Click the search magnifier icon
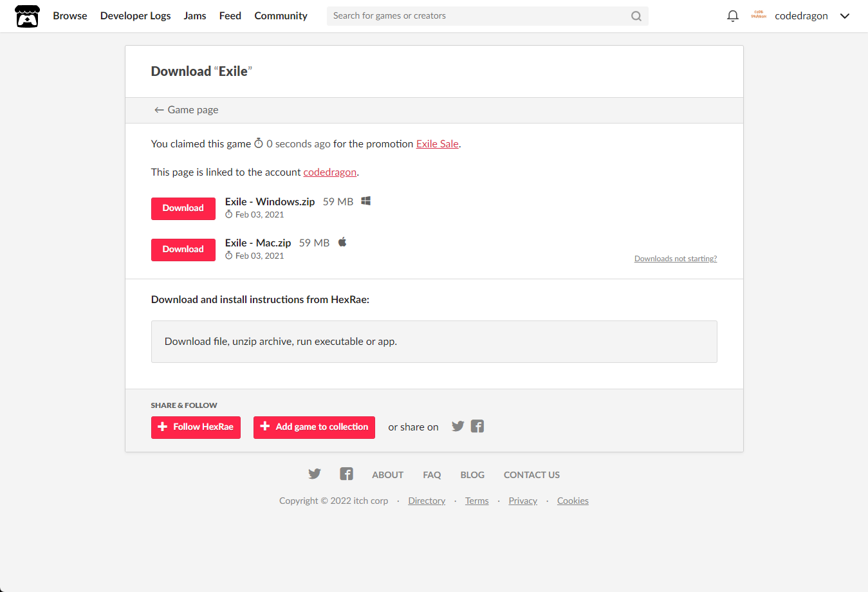 [636, 16]
